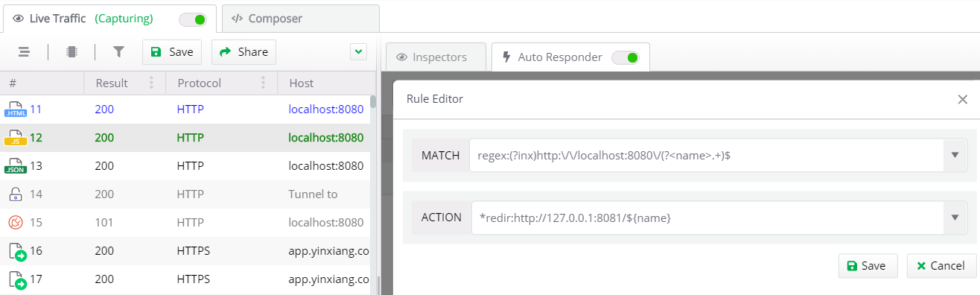Click the ACTION label in Rule Editor
Viewport: 980px width, 295px height.
(x=442, y=218)
